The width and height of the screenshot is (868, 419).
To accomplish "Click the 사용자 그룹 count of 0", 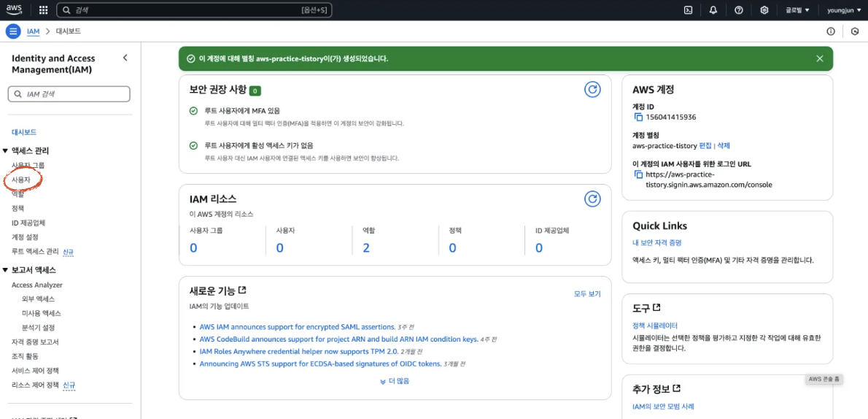I will (x=193, y=247).
